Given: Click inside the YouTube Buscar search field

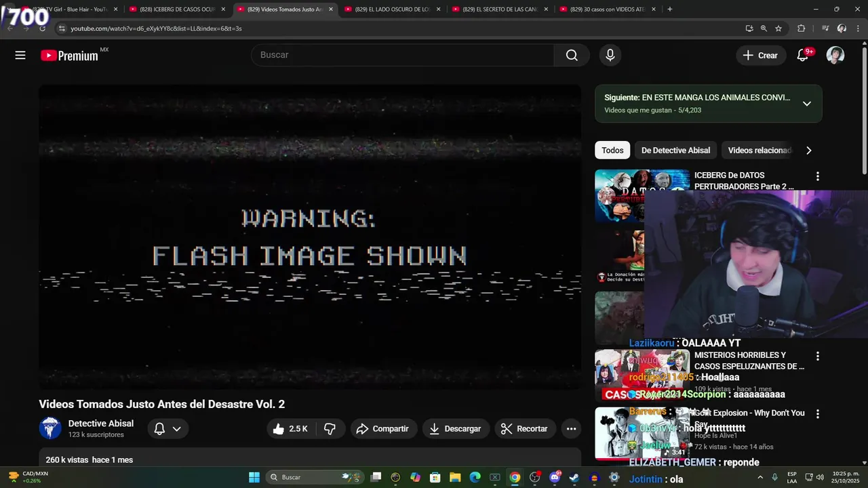Looking at the screenshot, I should tap(403, 56).
